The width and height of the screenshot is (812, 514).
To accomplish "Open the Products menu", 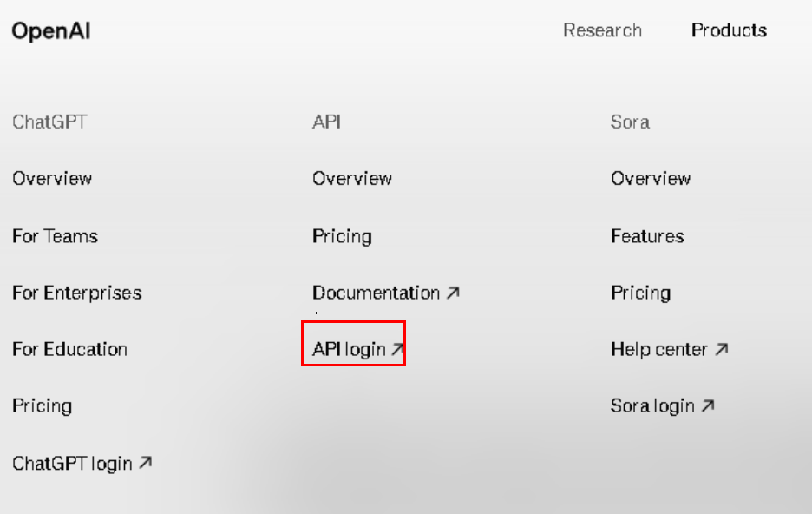I will (729, 30).
